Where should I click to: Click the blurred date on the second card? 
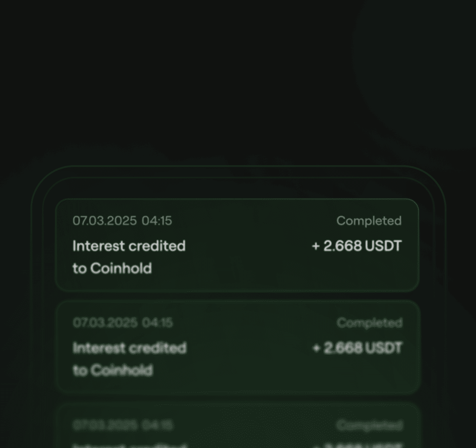coord(105,322)
